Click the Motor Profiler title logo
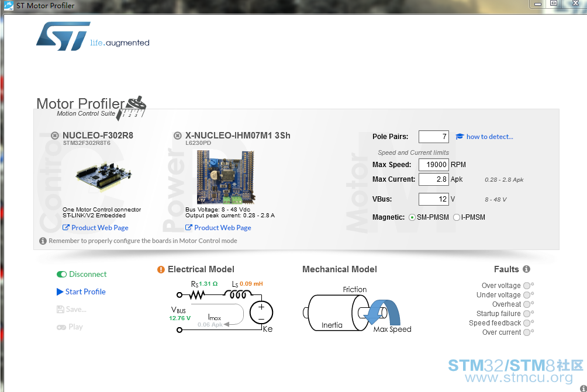Image resolution: width=587 pixels, height=392 pixels. point(91,107)
